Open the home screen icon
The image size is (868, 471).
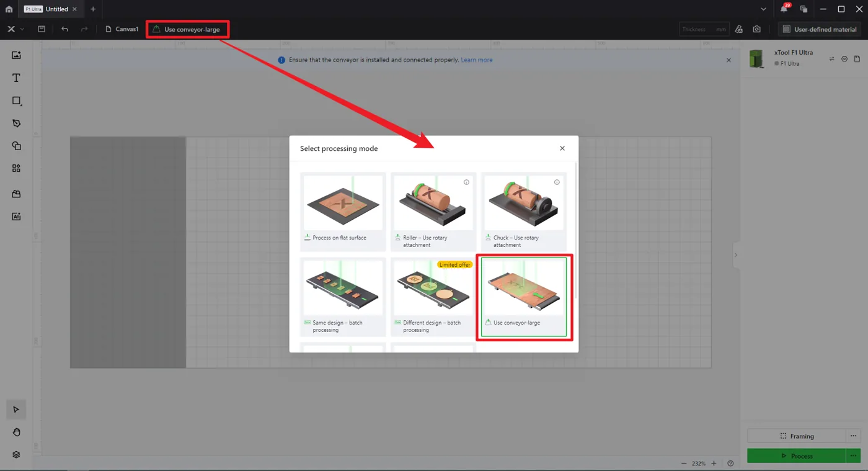click(9, 9)
